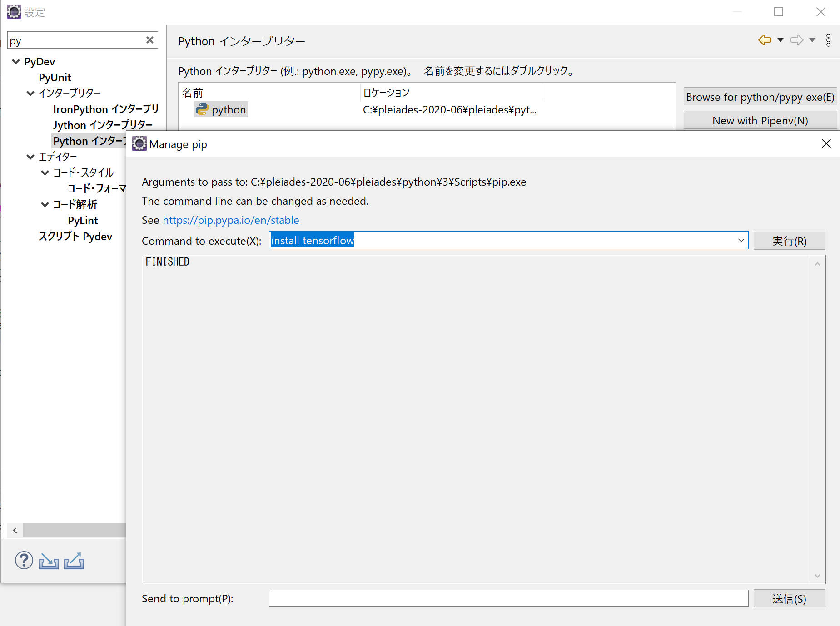Click the back navigation arrow icon
The image size is (840, 626).
click(x=765, y=40)
